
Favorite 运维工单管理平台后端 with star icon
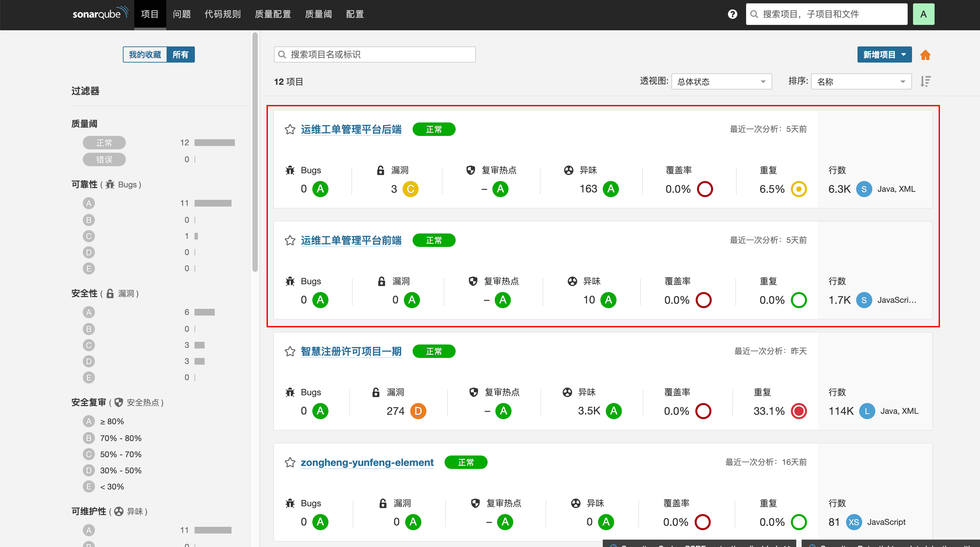290,129
